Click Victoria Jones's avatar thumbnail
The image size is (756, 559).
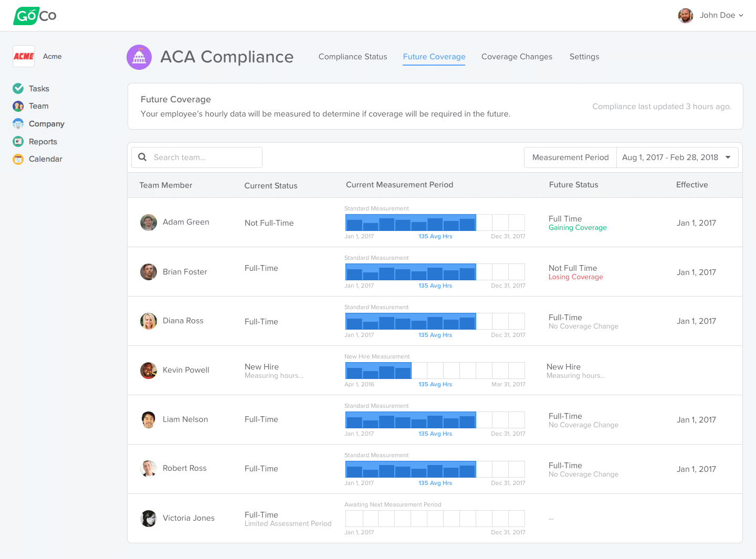[149, 519]
